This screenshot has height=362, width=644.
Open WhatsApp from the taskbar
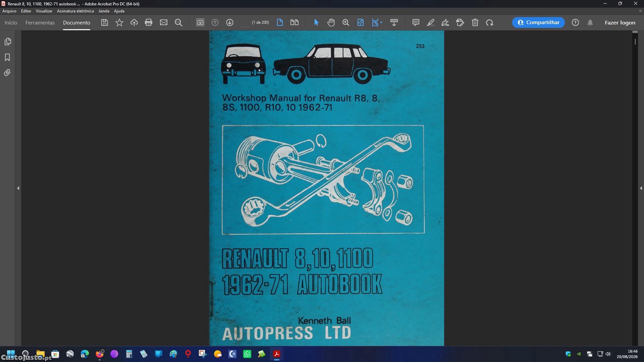tap(247, 354)
